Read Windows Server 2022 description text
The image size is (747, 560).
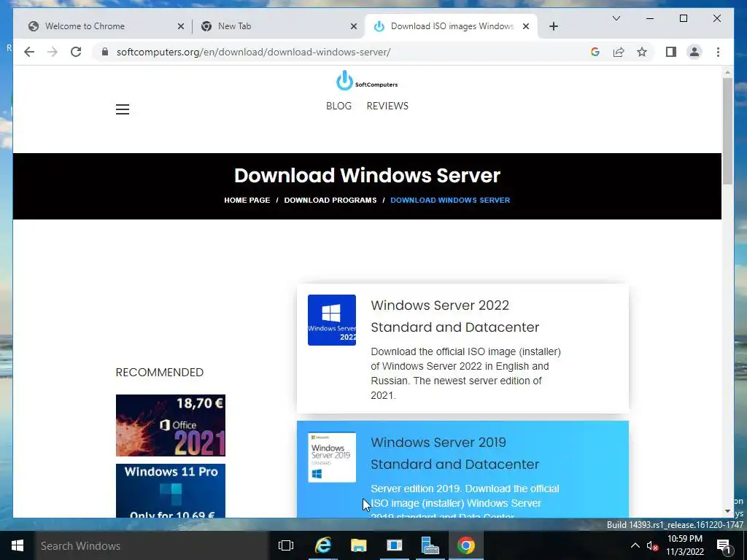466,373
